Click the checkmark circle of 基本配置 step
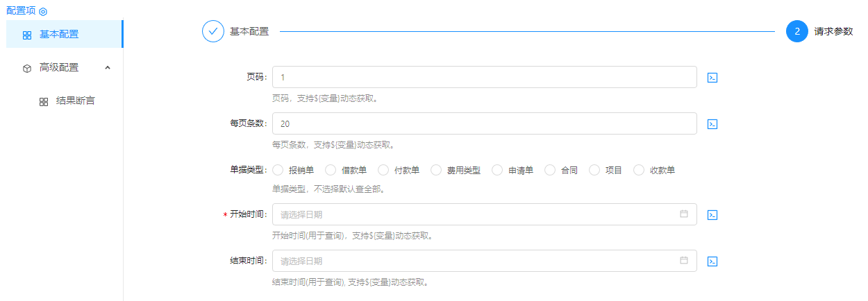 213,31
